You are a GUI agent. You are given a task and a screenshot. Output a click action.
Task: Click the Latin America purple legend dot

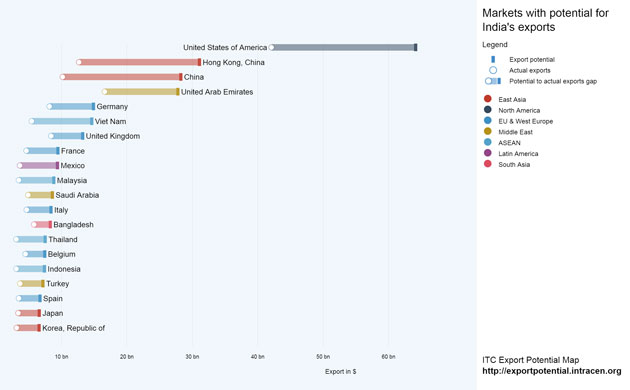487,153
